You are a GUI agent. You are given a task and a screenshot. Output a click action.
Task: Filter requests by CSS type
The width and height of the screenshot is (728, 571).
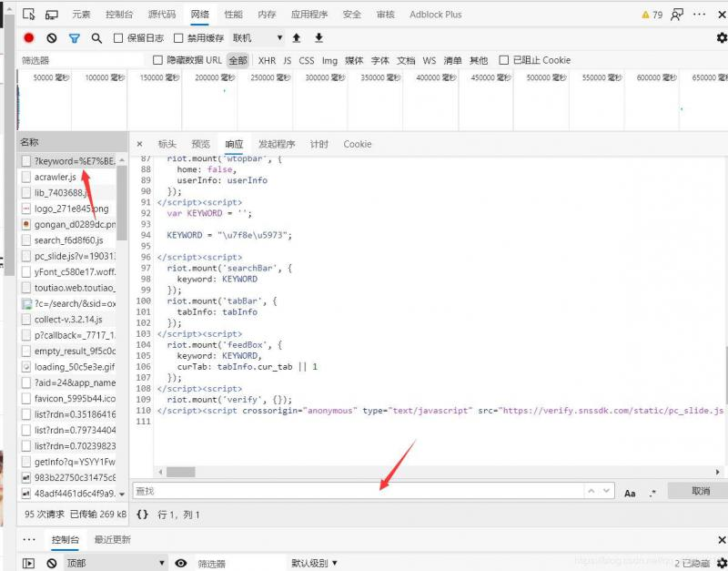pos(307,60)
